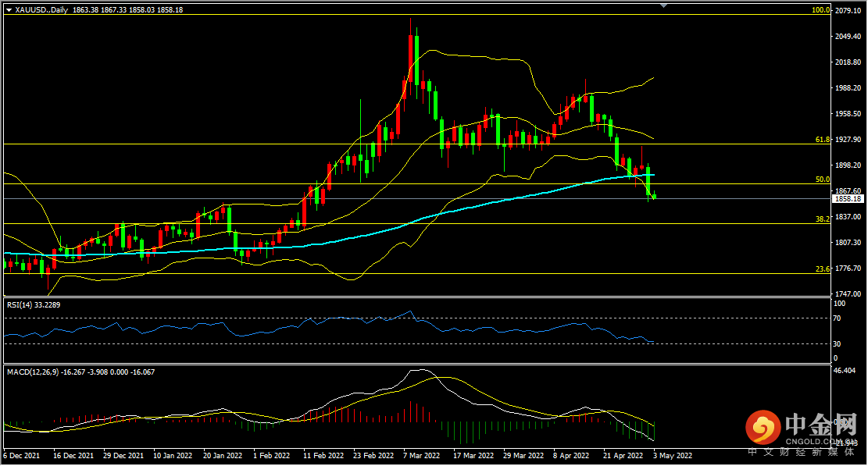
Task: Click the '1 Feb 2022' date label
Action: point(271,456)
